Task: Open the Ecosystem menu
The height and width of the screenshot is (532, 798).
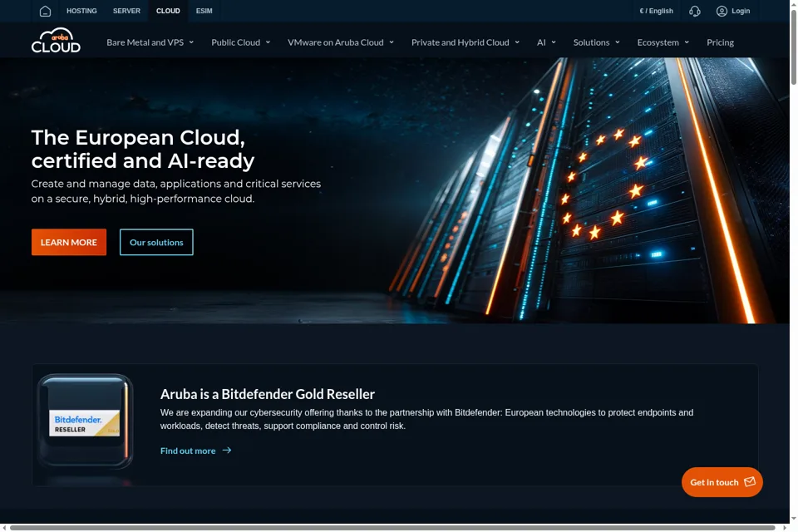Action: click(658, 42)
